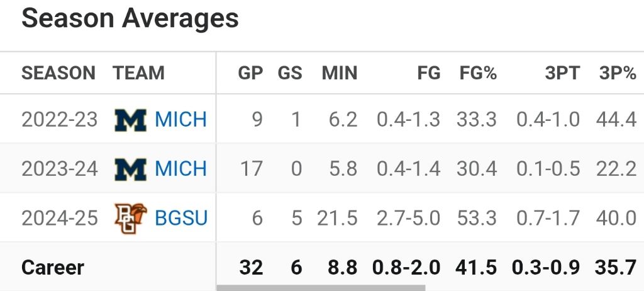This screenshot has height=291, width=644.
Task: Click the Bowling Green logo icon
Action: [x=130, y=218]
